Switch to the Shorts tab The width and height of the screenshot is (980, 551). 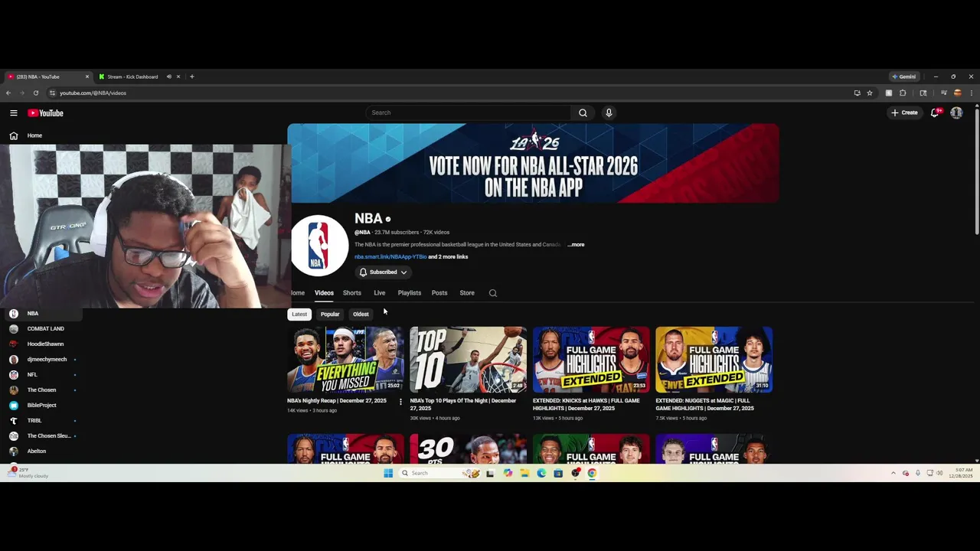[x=352, y=293]
